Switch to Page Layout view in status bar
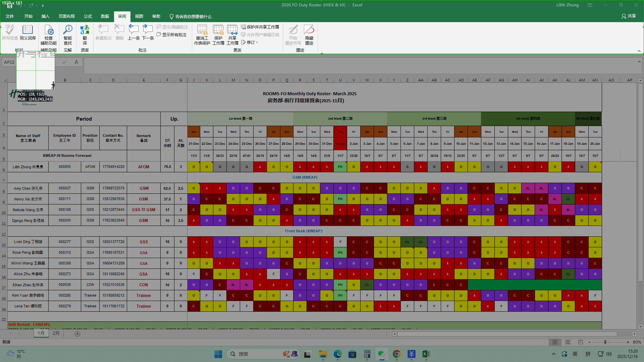Image resolution: width=644 pixels, height=362 pixels. pos(568,342)
